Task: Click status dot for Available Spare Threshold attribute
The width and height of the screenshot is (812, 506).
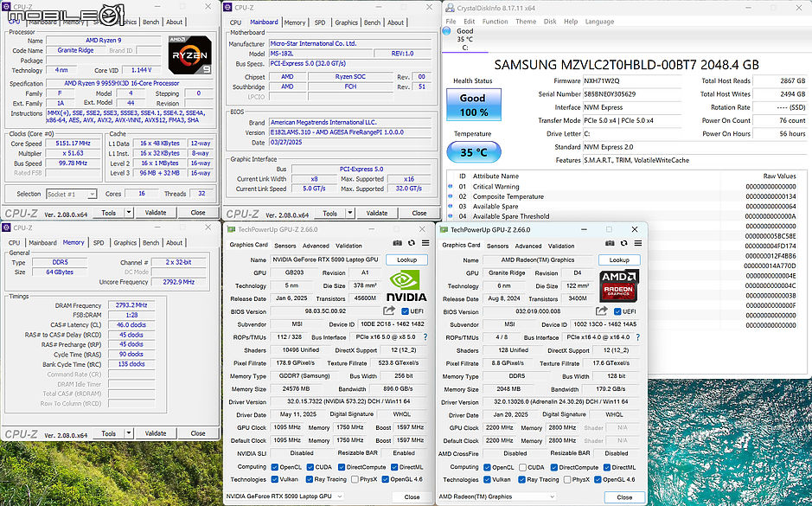Action: click(x=450, y=216)
